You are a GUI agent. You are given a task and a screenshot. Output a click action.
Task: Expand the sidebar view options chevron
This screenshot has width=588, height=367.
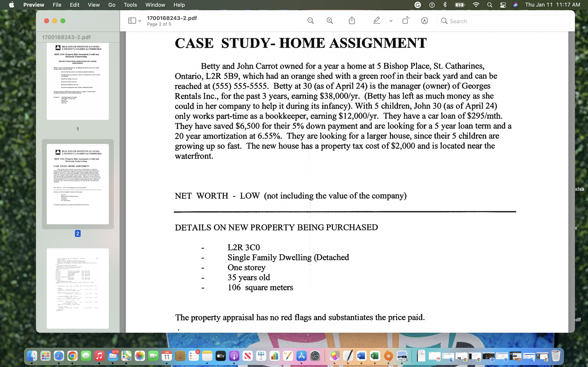click(140, 21)
